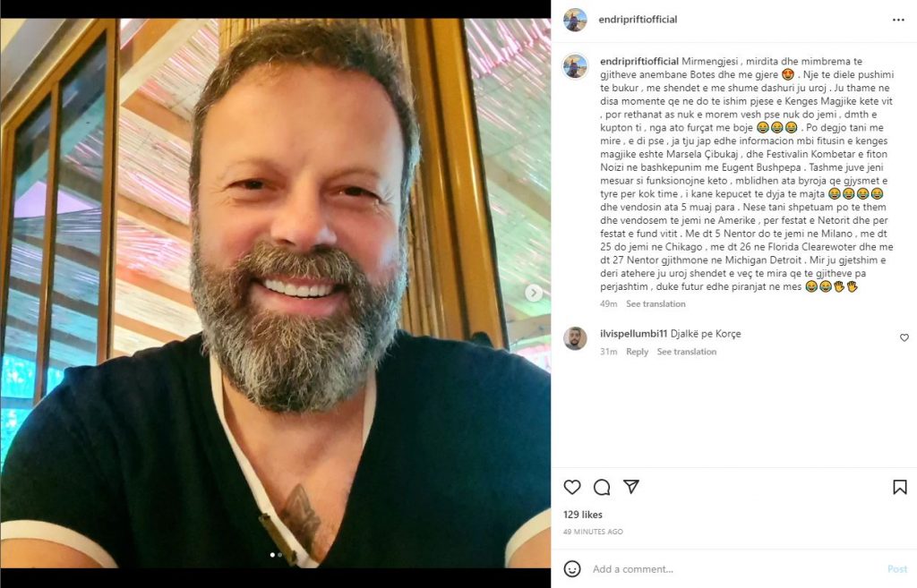Viewport: 917px width, 588px height.
Task: Open comments via speech bubble icon
Action: pos(602,487)
